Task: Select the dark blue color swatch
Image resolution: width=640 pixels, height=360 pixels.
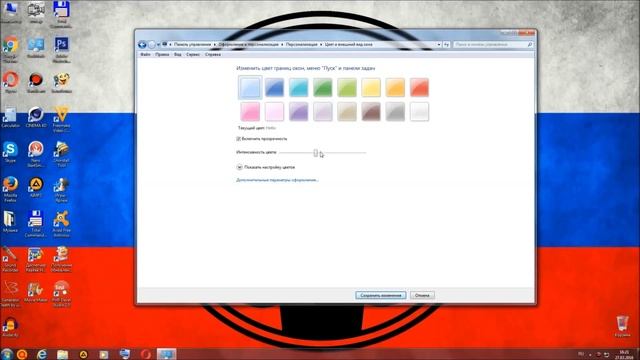Action: [274, 87]
